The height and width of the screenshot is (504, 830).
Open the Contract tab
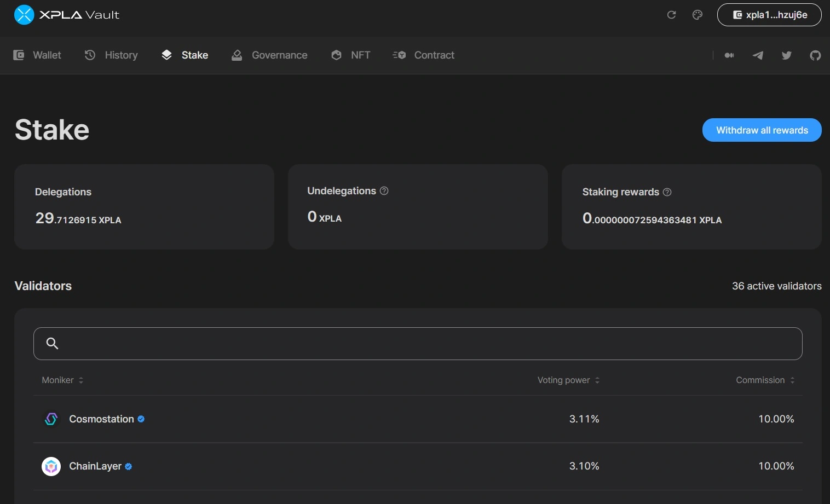[x=423, y=55]
